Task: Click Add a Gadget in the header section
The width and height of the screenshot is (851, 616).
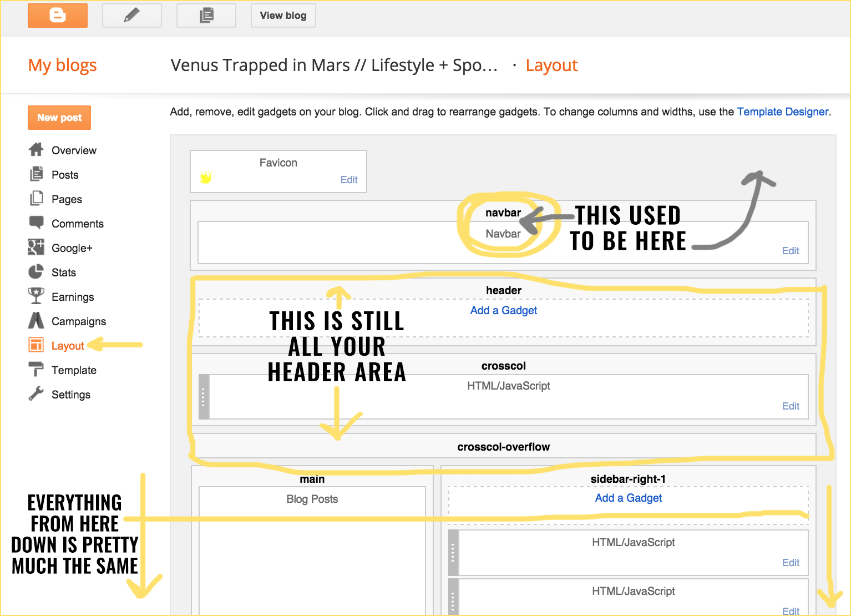Action: (503, 310)
